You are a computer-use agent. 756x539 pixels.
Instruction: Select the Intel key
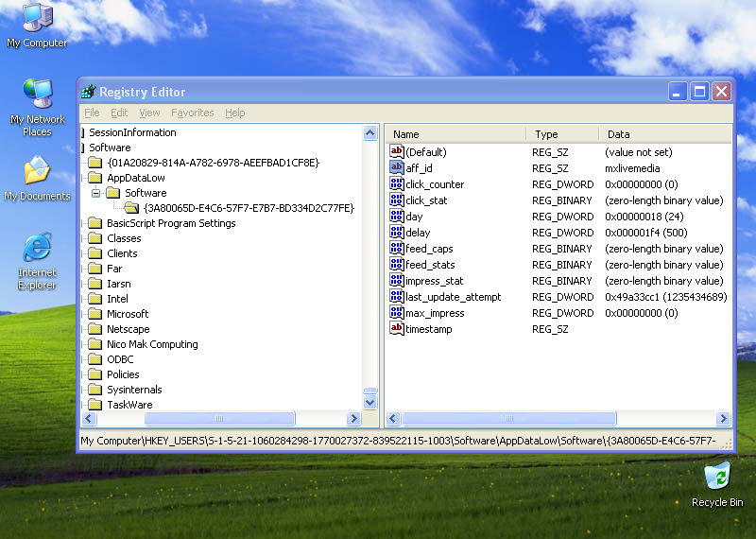point(117,299)
